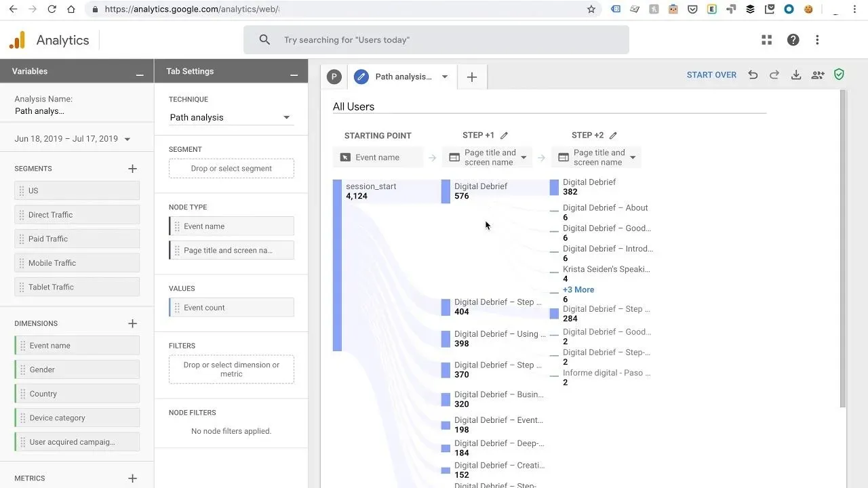The height and width of the screenshot is (488, 868).
Task: Click the session_start node bar
Action: (337, 265)
